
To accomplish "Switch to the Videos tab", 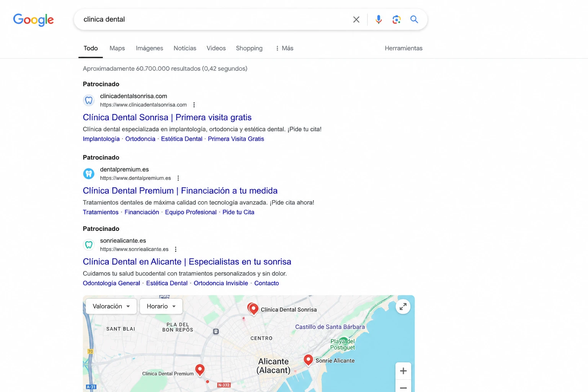I will click(216, 48).
